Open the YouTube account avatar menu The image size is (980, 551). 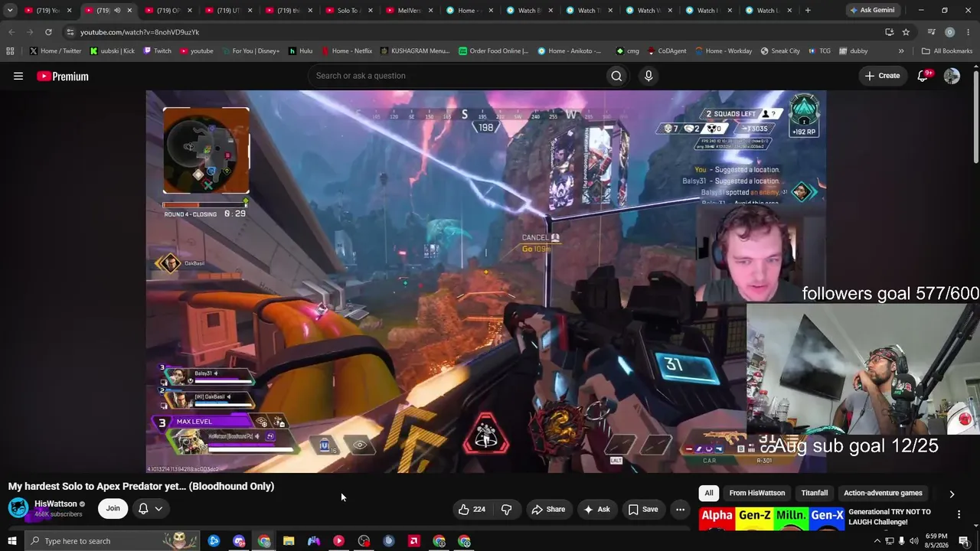(952, 76)
